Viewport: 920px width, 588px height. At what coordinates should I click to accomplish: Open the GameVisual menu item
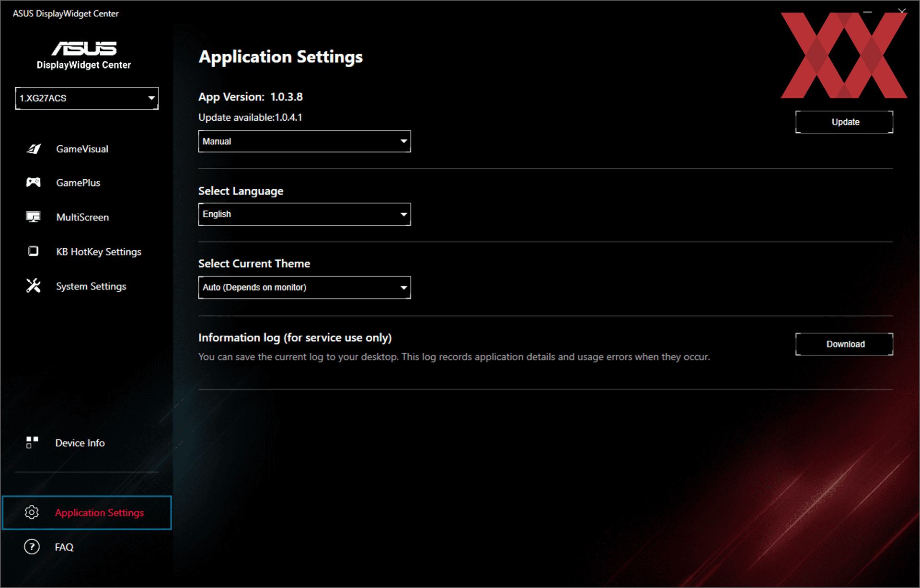click(82, 149)
